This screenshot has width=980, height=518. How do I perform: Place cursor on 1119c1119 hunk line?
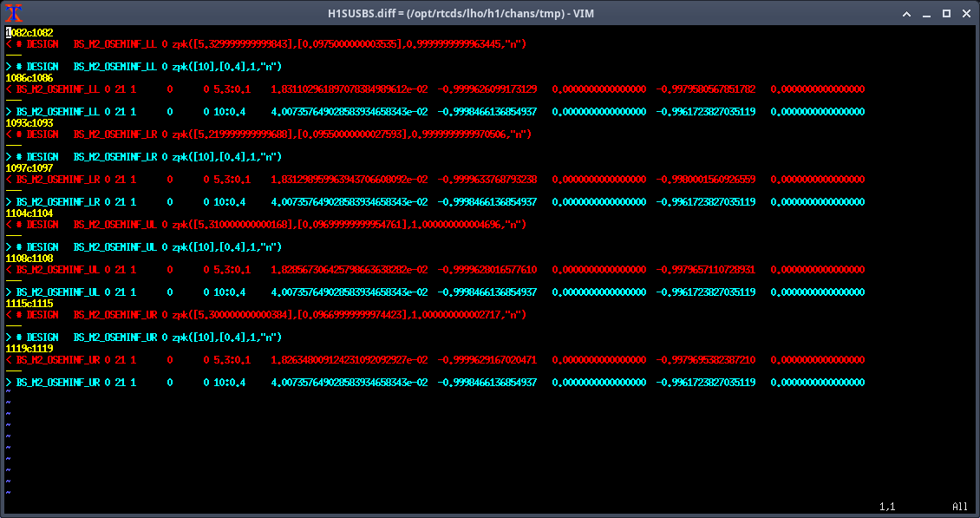coord(29,349)
